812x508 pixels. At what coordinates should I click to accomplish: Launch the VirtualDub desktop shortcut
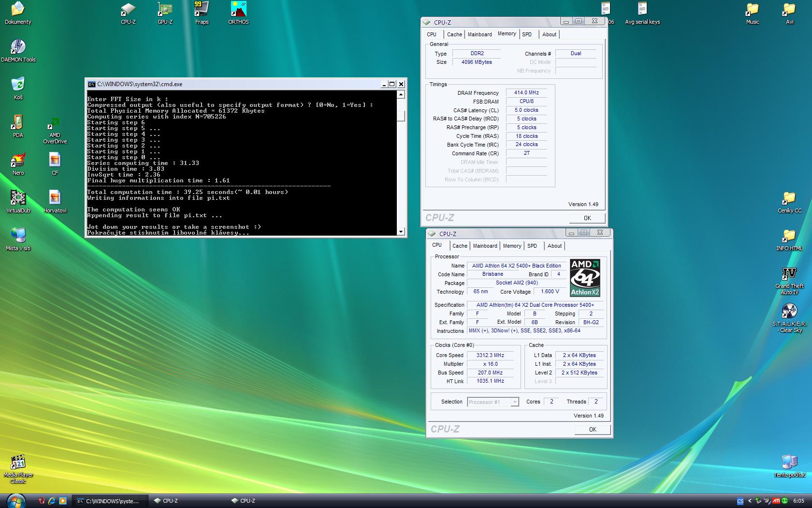(x=18, y=202)
